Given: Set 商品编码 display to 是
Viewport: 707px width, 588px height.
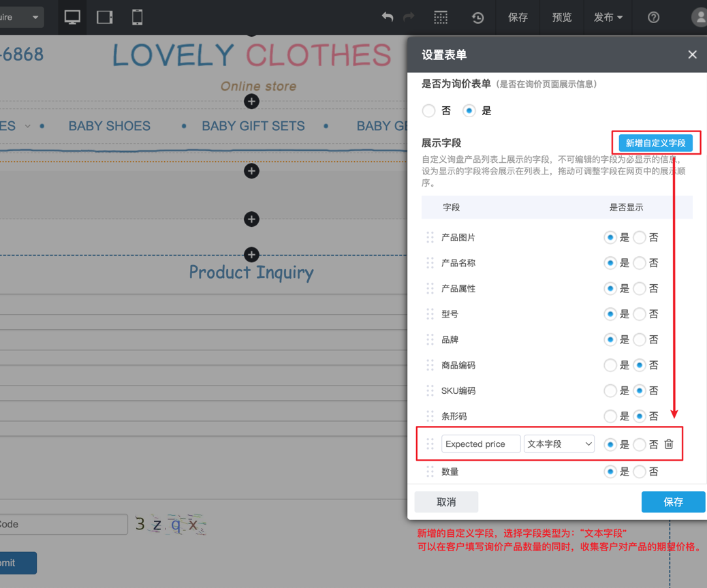Looking at the screenshot, I should coord(610,365).
